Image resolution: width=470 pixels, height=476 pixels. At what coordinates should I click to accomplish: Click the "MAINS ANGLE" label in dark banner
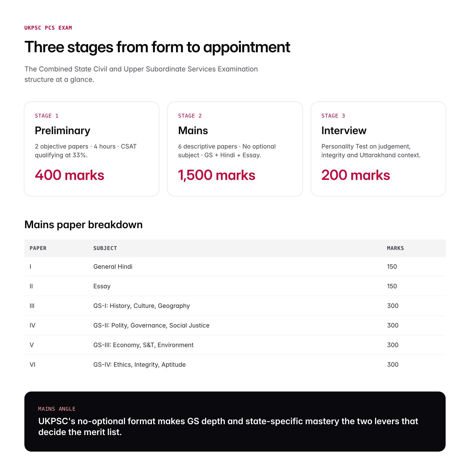[x=57, y=409]
